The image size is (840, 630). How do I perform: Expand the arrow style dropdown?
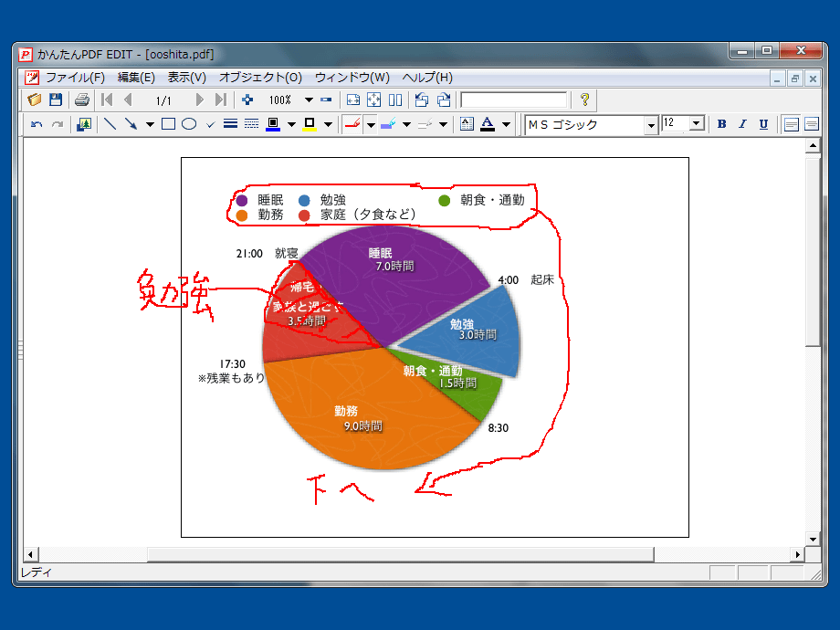coord(150,124)
